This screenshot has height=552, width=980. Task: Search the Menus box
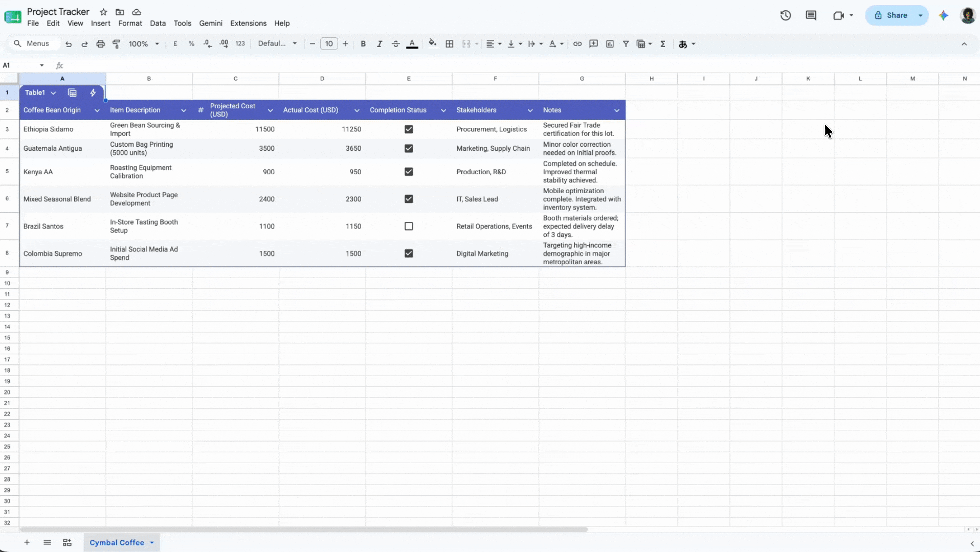pyautogui.click(x=34, y=44)
